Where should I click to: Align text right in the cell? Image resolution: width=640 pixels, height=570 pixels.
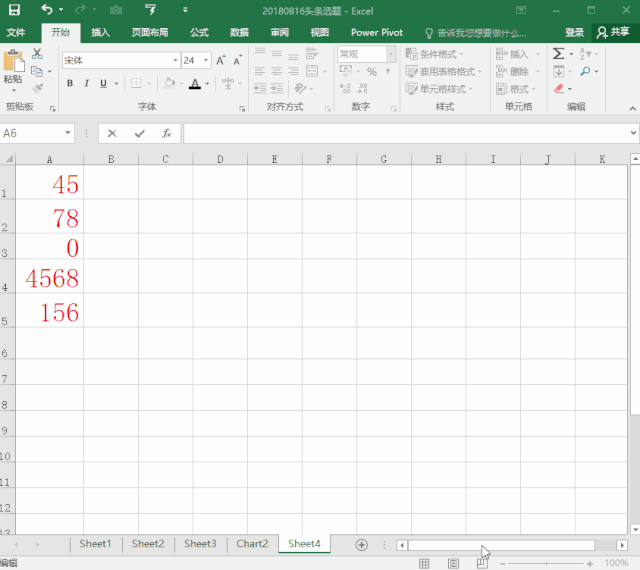click(293, 71)
